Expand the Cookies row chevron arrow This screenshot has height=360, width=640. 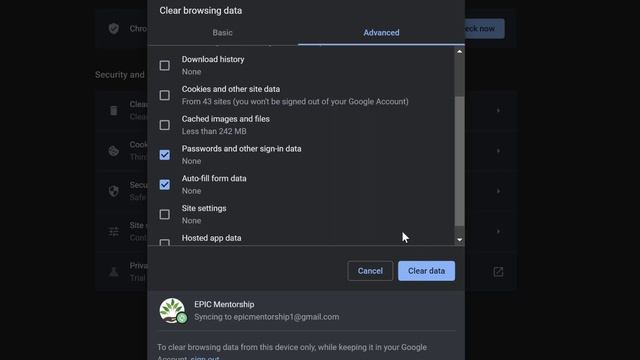tap(498, 151)
